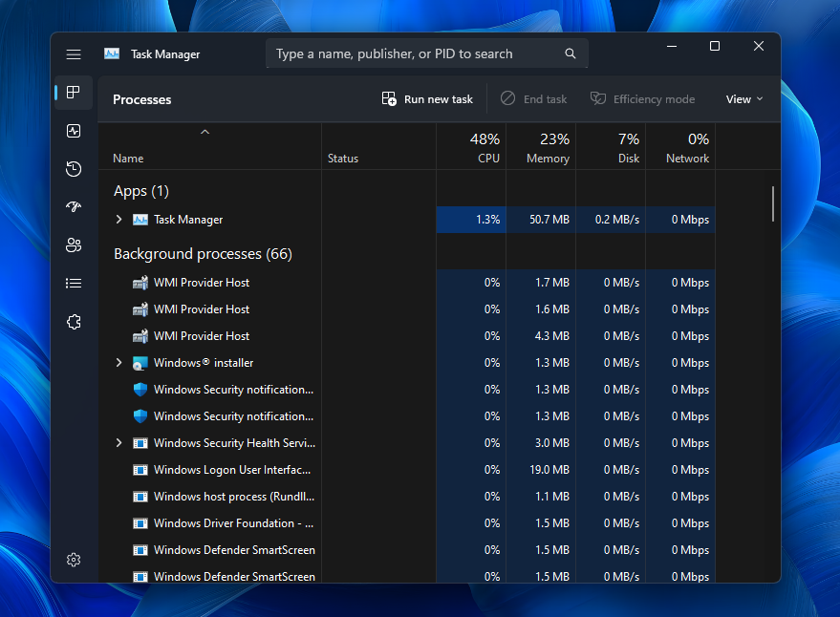Click the 1.7 MB memory value
Screen dimensions: 840x617
551,283
